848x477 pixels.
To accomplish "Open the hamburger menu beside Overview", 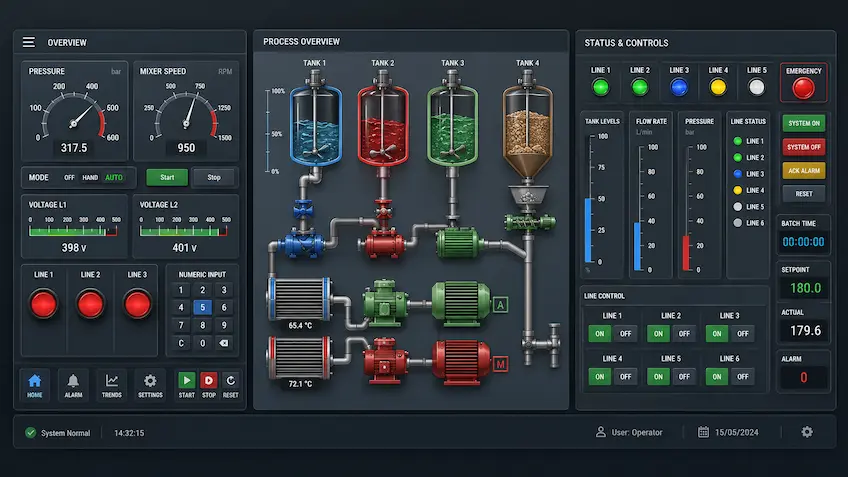I will (29, 42).
